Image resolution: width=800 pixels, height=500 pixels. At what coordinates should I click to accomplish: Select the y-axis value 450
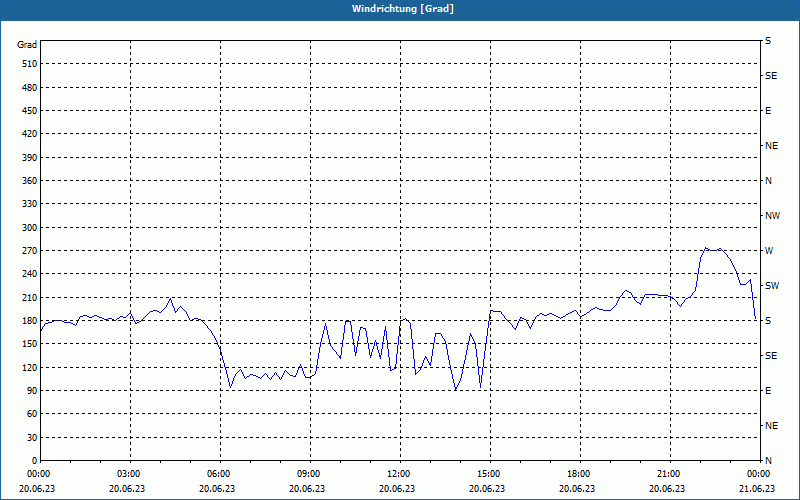point(30,111)
